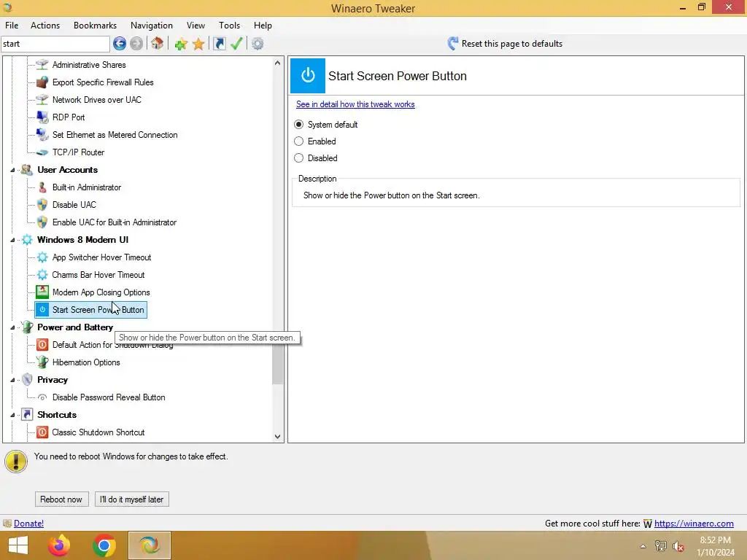Select the System default radio button
The height and width of the screenshot is (560, 747).
click(x=298, y=124)
